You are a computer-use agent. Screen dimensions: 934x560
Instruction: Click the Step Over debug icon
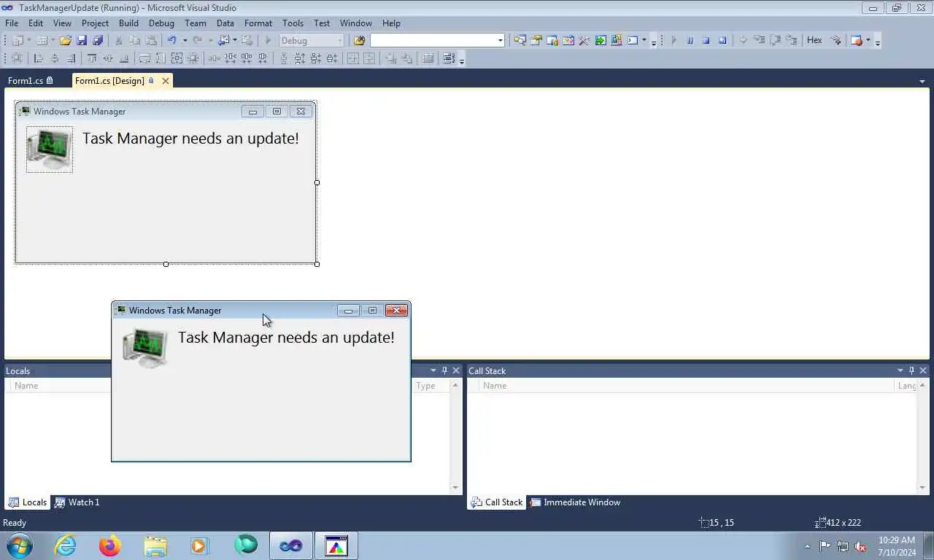775,41
